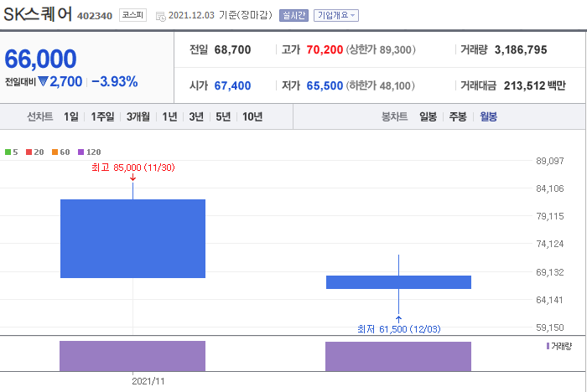Viewport: 587px width, 392px height.
Task: Click the 89,097 price axis label
Action: [550, 161]
